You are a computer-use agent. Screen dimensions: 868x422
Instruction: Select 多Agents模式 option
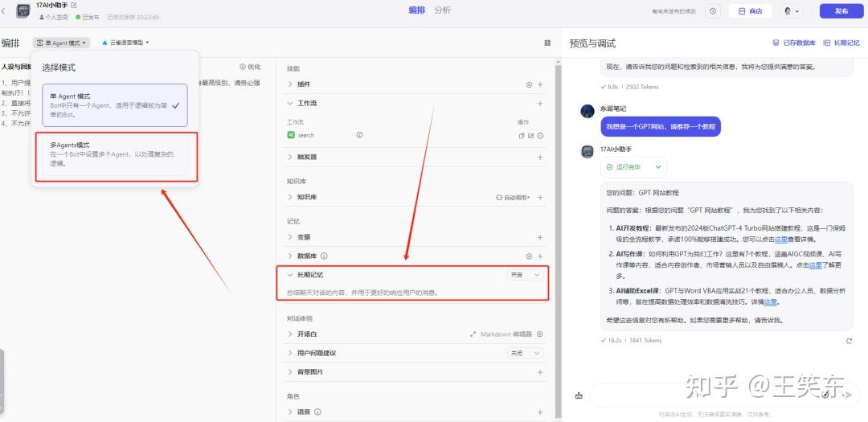[115, 155]
